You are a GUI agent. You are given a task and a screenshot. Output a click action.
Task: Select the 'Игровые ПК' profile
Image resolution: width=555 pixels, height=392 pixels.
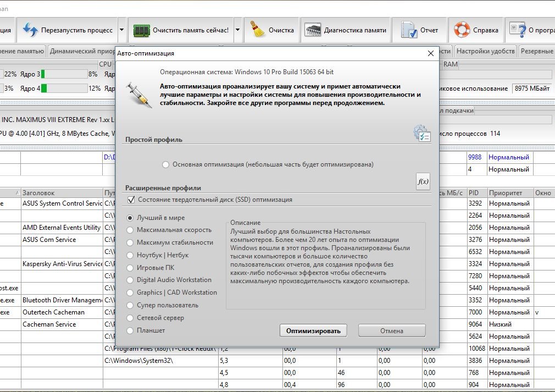130,268
